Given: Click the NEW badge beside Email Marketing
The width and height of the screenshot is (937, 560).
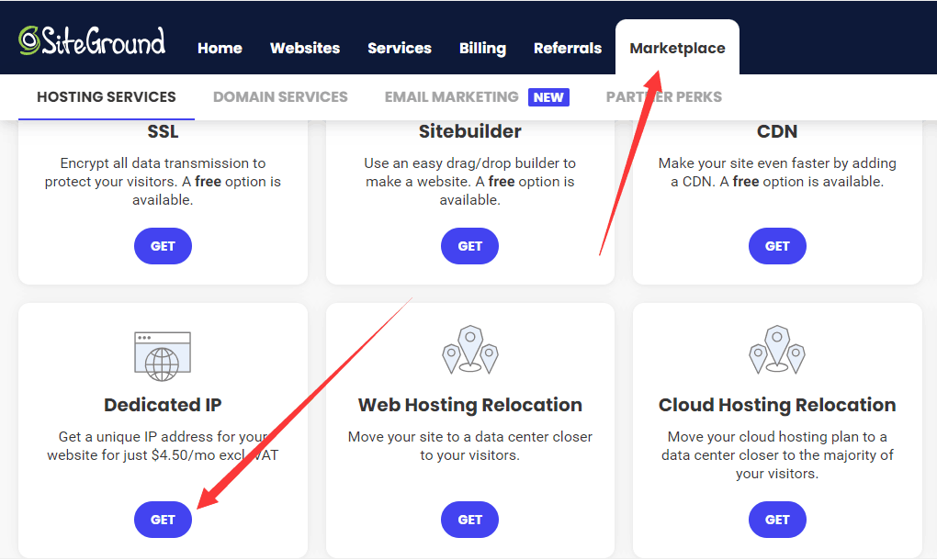Looking at the screenshot, I should click(548, 97).
